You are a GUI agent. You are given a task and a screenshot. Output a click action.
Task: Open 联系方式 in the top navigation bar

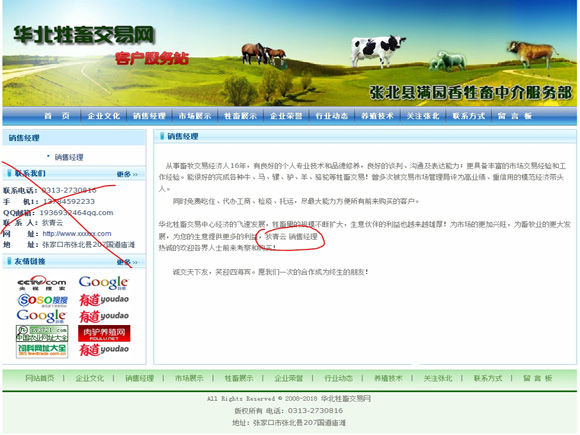[469, 116]
